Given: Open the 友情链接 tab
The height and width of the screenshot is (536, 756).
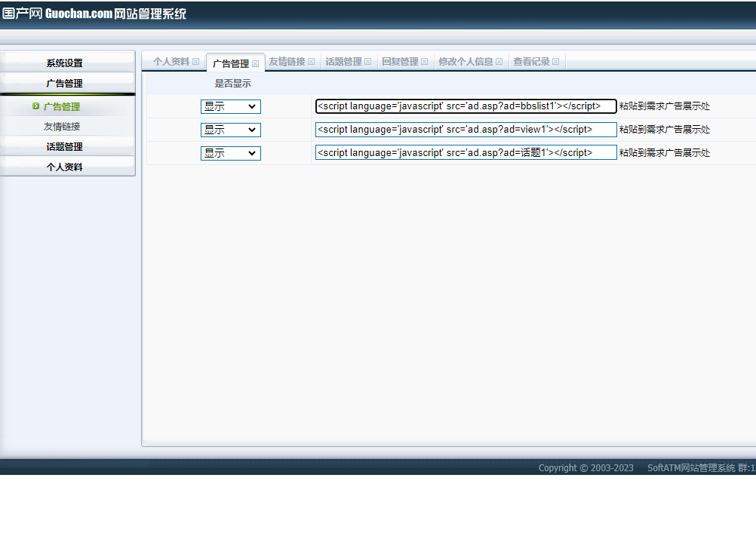Looking at the screenshot, I should [287, 62].
